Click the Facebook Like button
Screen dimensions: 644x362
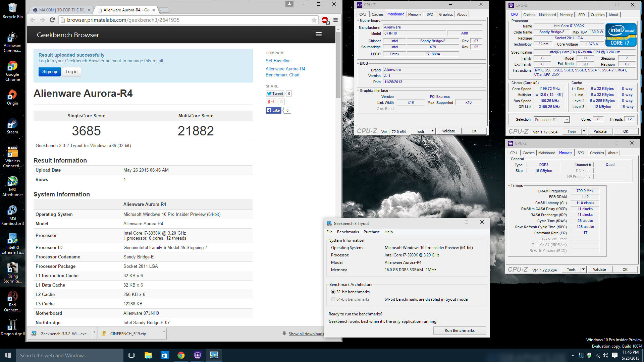click(273, 110)
